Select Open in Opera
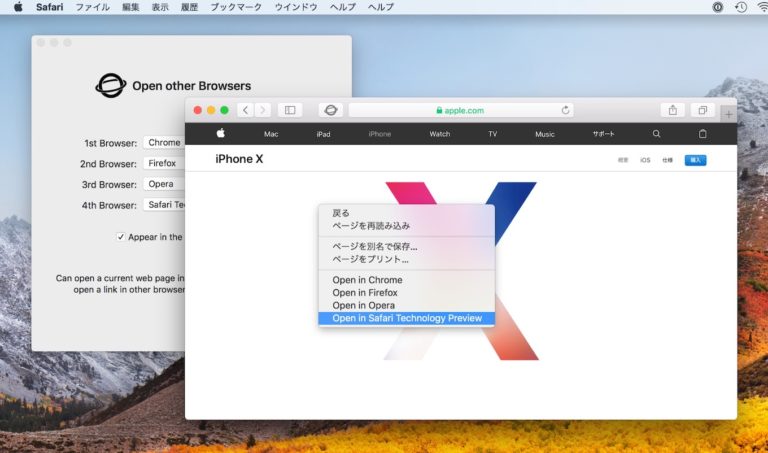The image size is (768, 453). pos(406,305)
